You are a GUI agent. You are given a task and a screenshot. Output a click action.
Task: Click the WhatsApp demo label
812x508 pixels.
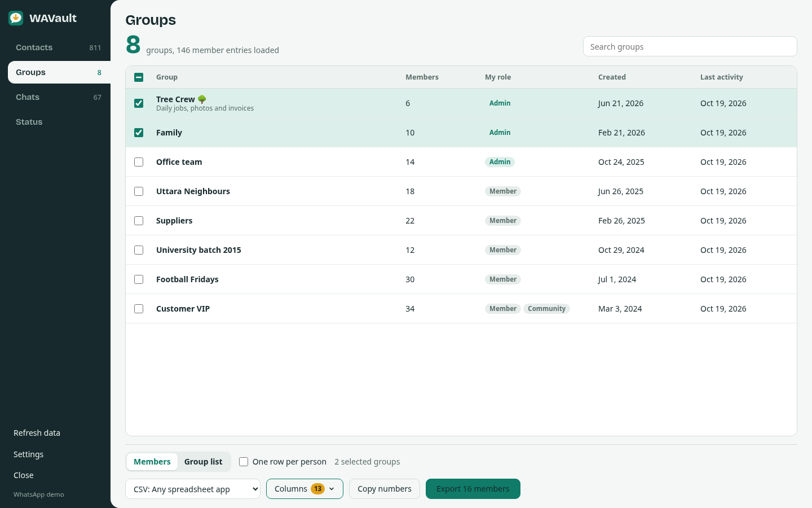pos(39,494)
